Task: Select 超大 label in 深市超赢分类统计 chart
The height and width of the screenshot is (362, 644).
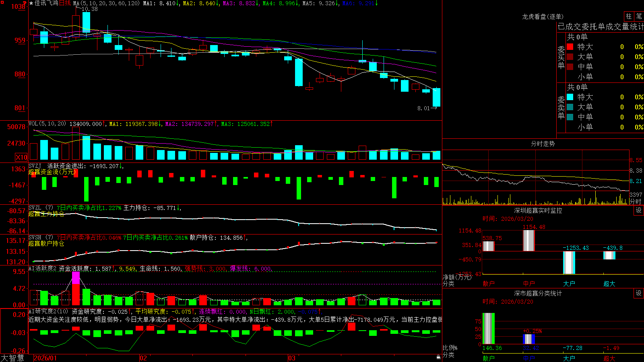Action: (609, 358)
